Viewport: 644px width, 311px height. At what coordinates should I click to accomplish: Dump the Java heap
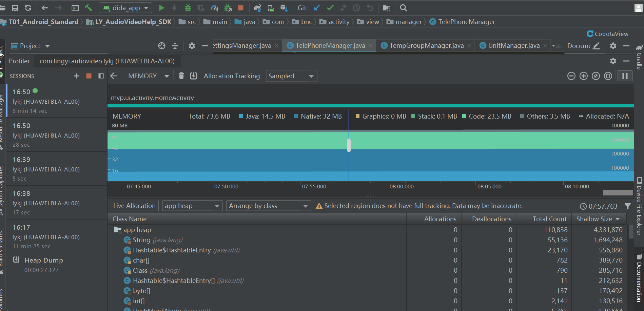[x=194, y=76]
